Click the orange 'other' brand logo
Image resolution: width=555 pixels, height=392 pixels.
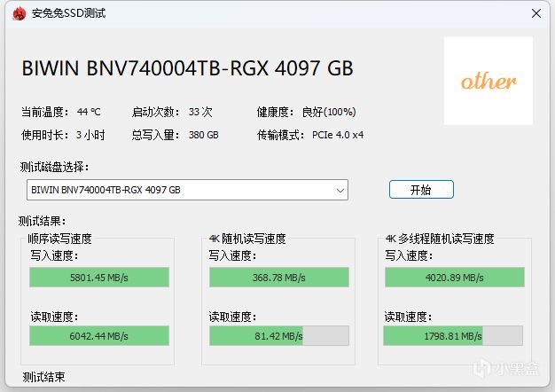[x=488, y=82]
